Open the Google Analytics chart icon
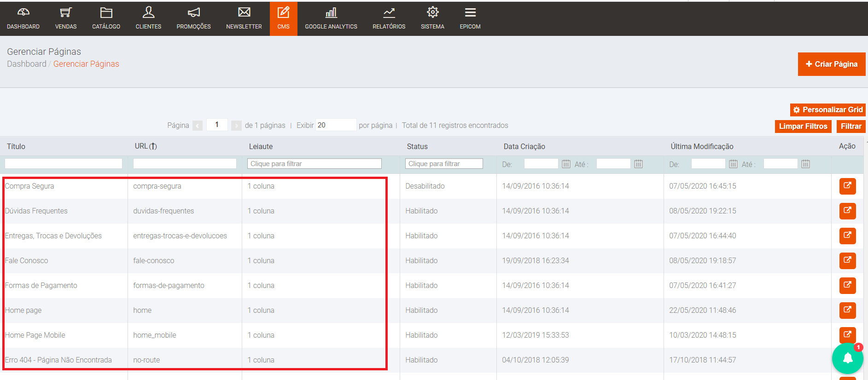This screenshot has height=380, width=868. pos(331,12)
